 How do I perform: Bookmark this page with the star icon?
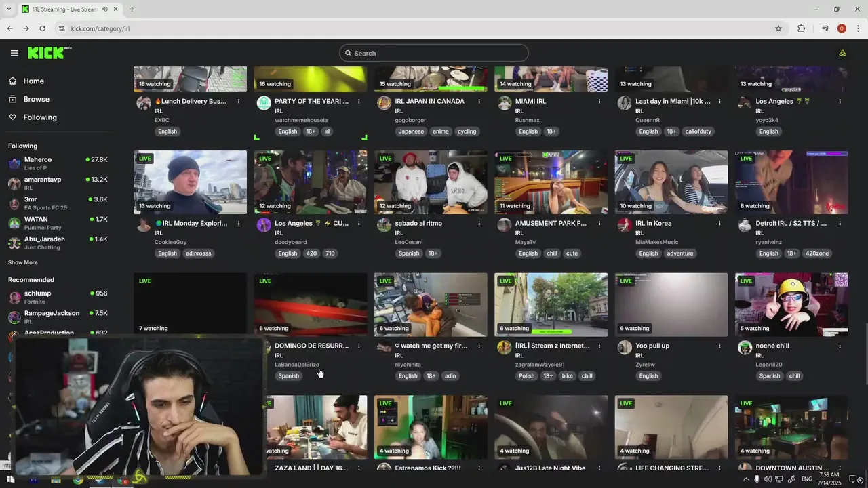pyautogui.click(x=778, y=28)
